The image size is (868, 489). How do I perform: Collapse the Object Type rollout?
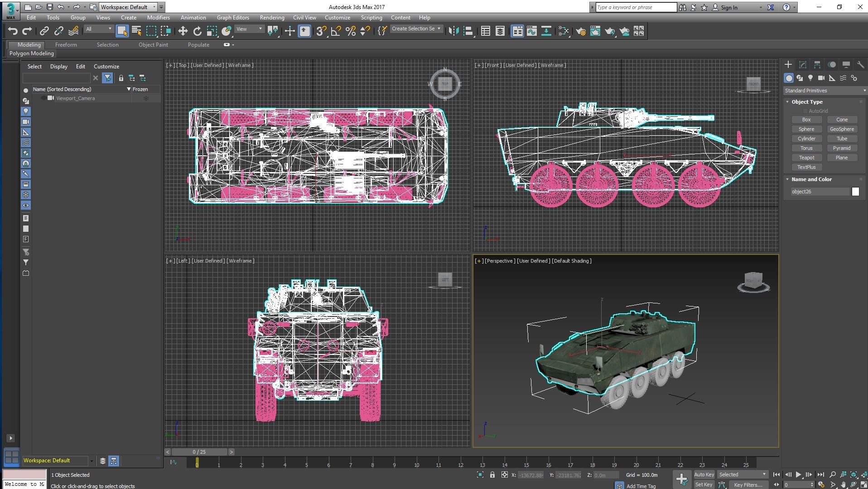(807, 102)
